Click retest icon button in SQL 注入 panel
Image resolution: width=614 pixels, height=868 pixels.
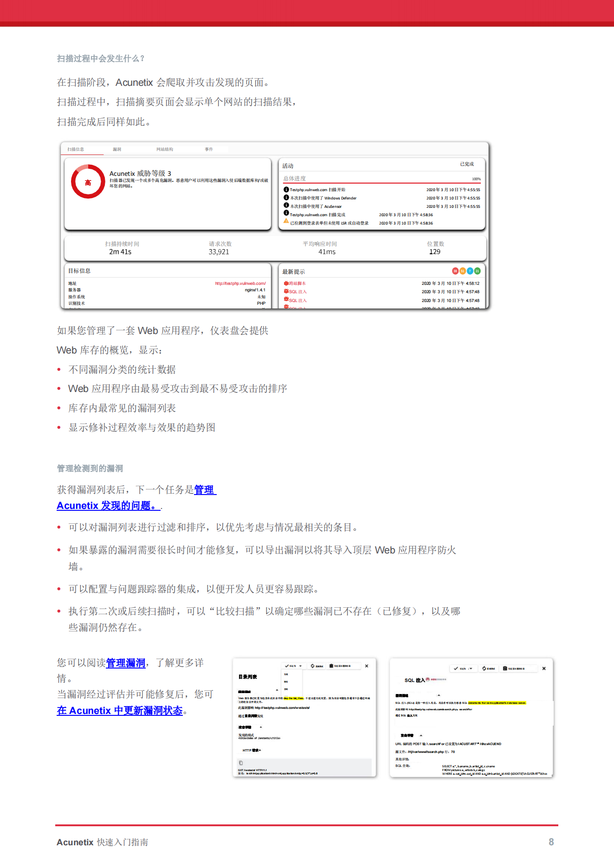point(489,669)
